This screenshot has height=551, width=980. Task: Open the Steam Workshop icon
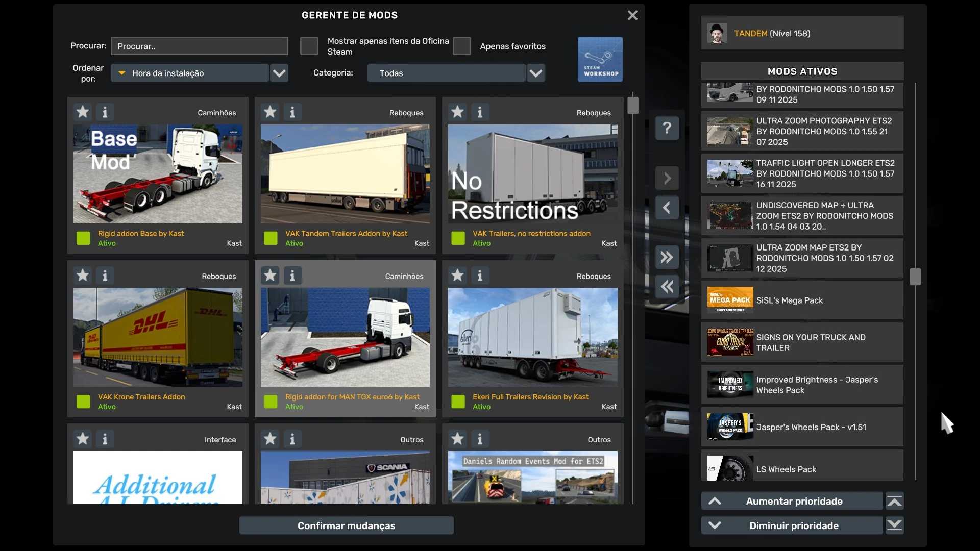pos(600,59)
